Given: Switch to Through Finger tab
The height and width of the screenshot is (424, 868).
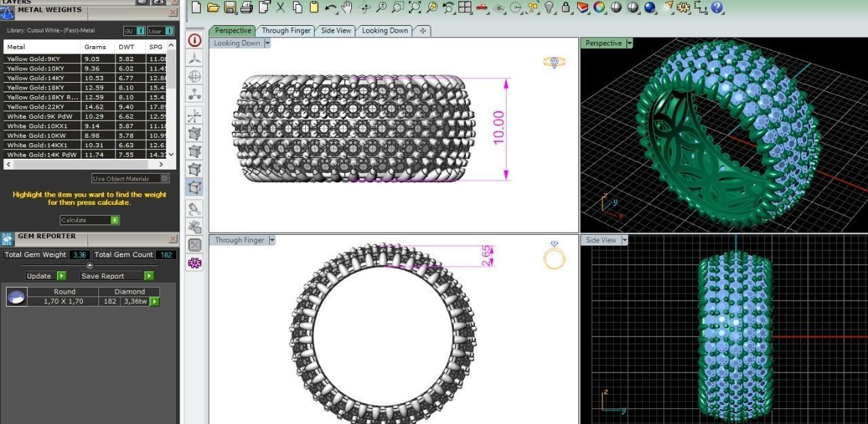Looking at the screenshot, I should click(x=286, y=31).
